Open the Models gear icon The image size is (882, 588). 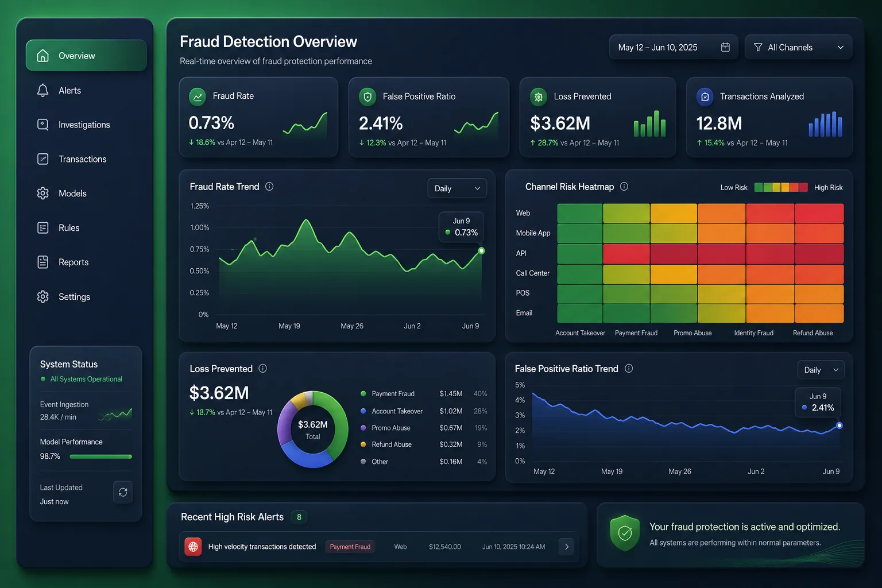click(x=42, y=194)
